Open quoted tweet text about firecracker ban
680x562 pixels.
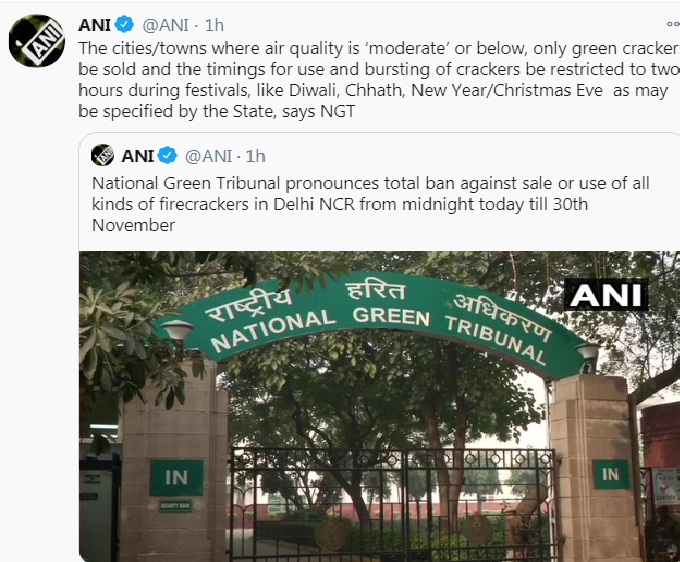point(370,204)
